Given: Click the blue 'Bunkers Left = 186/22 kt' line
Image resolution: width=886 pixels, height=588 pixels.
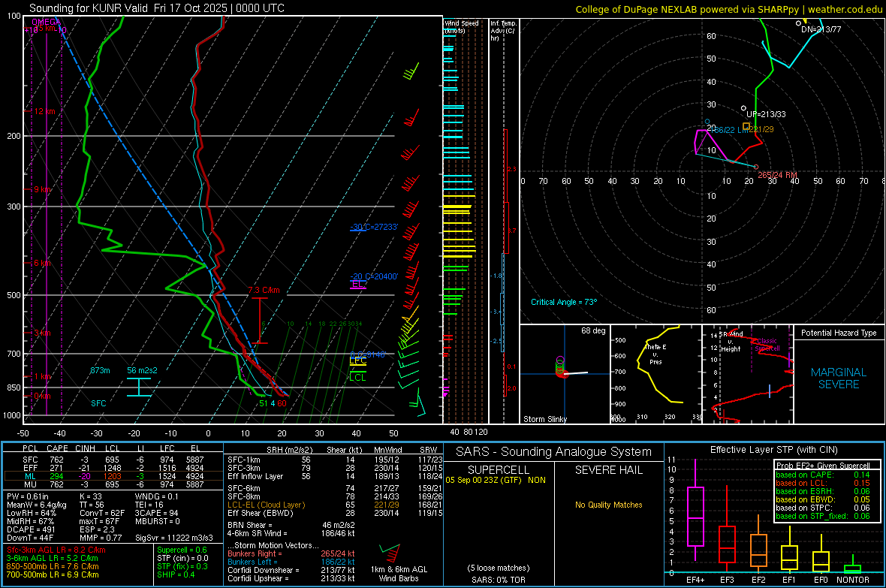Looking at the screenshot, I should tap(291, 562).
